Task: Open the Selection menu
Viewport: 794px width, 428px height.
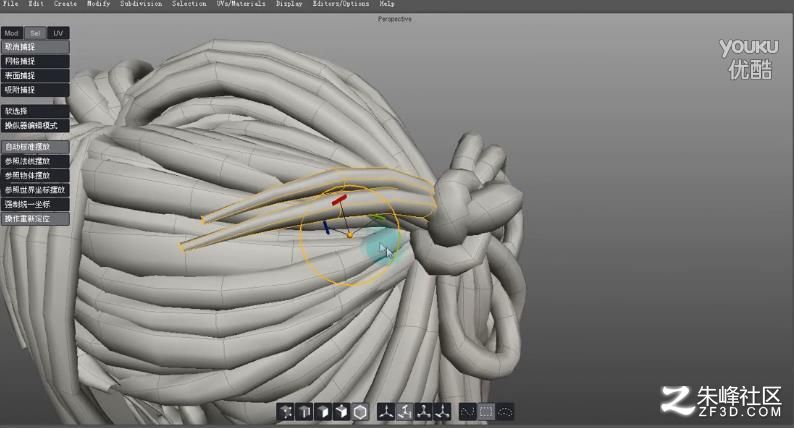Action: tap(189, 4)
